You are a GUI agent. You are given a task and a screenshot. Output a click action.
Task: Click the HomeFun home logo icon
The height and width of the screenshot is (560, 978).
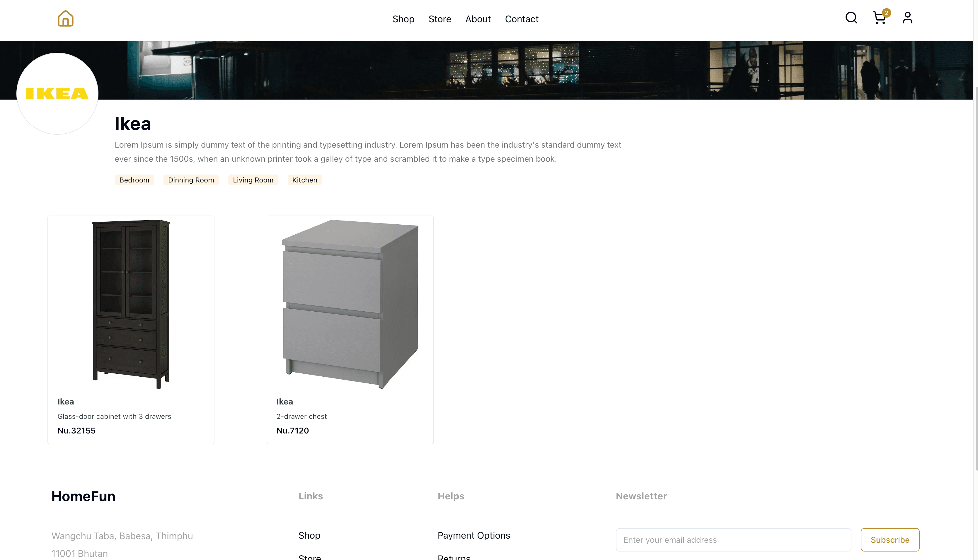[x=65, y=18]
